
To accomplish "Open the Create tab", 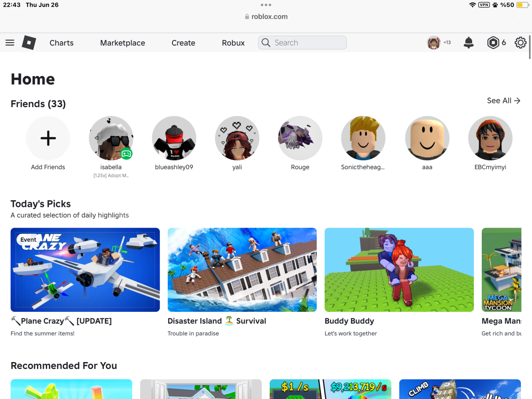I will [x=183, y=43].
